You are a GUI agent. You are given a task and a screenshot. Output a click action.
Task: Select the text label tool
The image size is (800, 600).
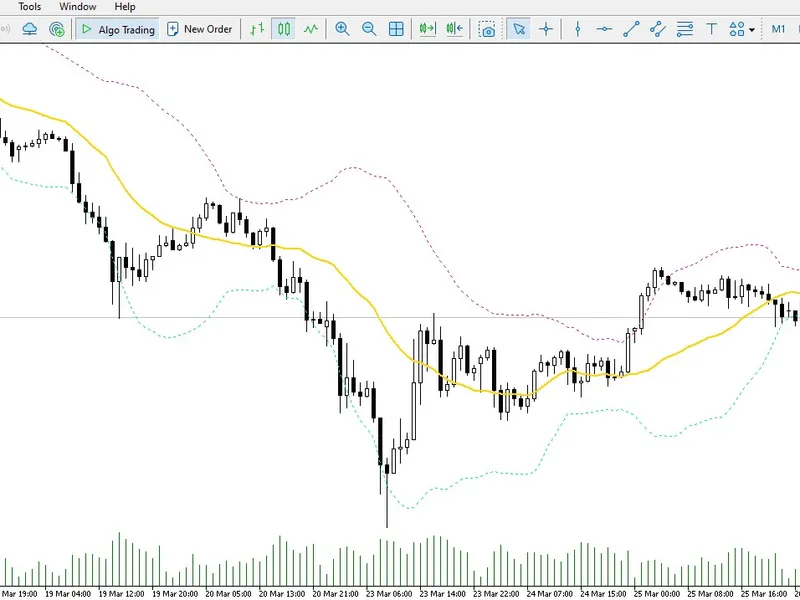point(711,29)
